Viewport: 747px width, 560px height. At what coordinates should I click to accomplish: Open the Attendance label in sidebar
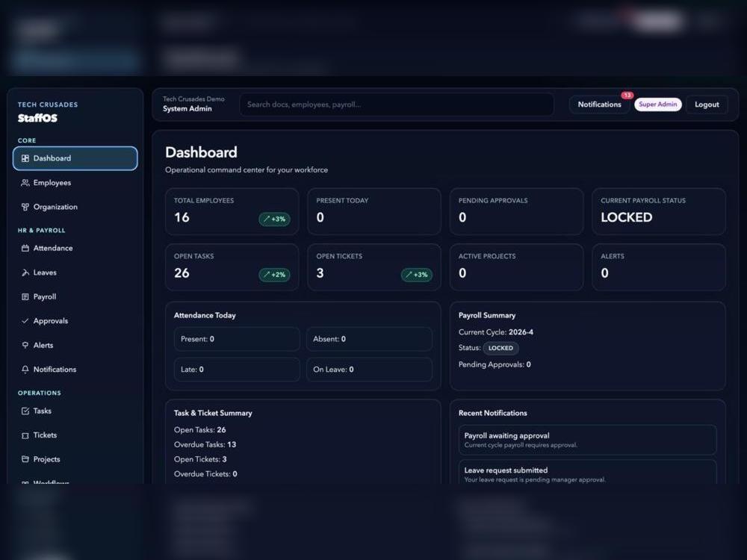point(53,248)
